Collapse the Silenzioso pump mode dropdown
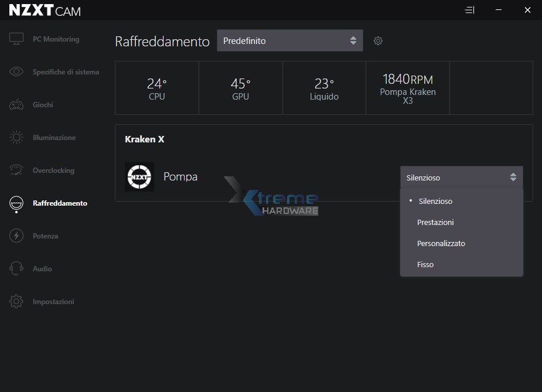This screenshot has width=542, height=392. 461,178
